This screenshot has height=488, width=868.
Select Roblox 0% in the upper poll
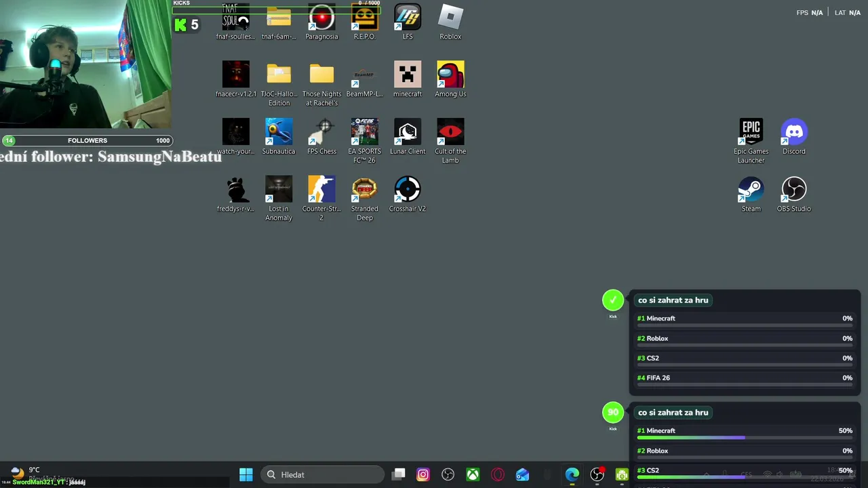745,340
